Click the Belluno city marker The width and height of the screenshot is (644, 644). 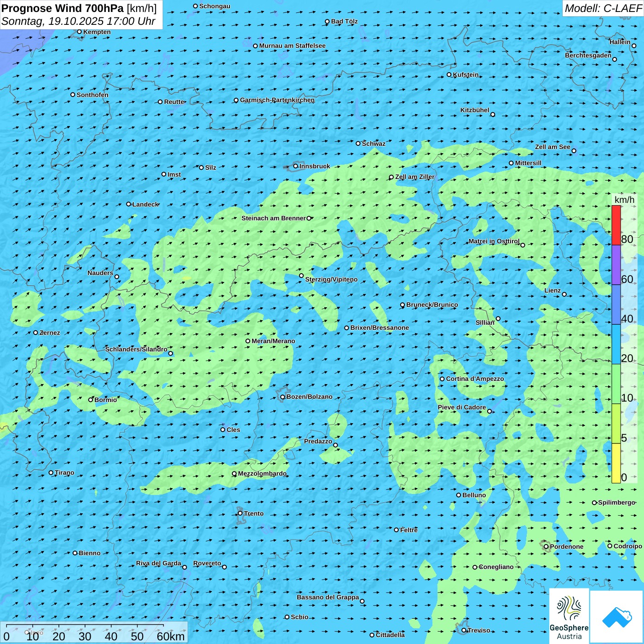[x=458, y=495]
